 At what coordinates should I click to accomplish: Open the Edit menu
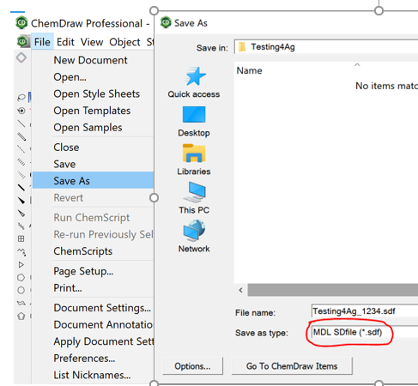(65, 42)
